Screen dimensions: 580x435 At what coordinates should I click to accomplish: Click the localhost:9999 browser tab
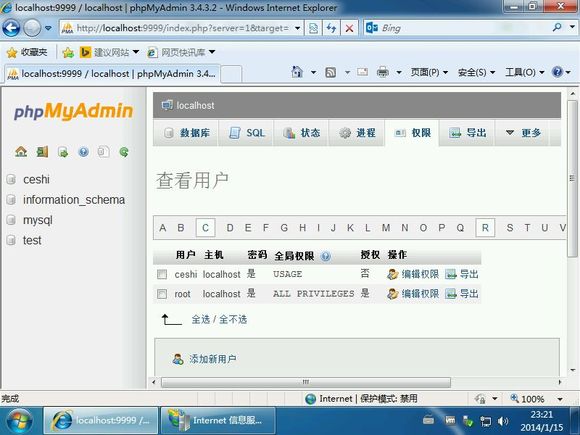coord(112,74)
